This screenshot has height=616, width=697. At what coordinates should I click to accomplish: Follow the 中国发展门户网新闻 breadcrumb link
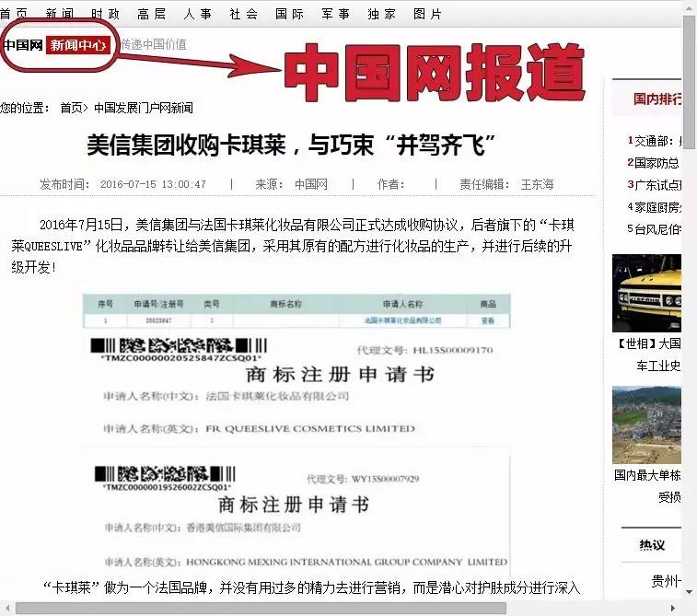(x=144, y=108)
